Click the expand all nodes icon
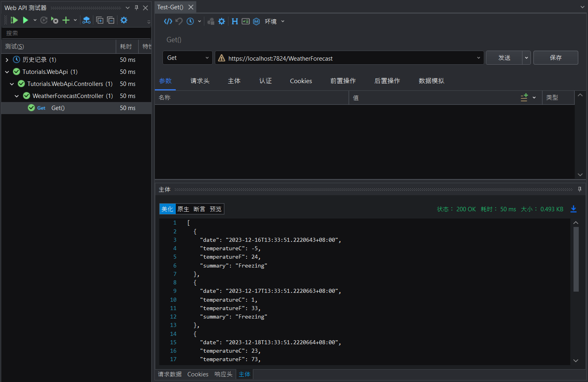Viewport: 588px width, 382px height. coord(100,20)
